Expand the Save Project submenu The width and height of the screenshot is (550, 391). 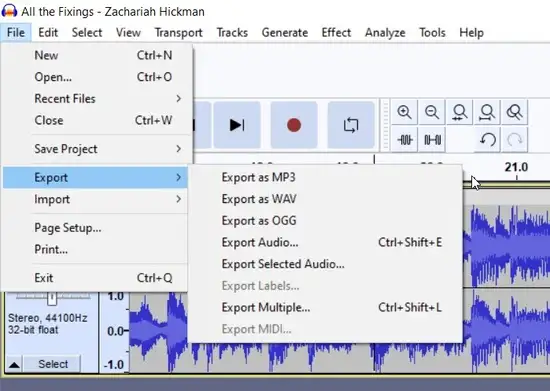(95, 149)
